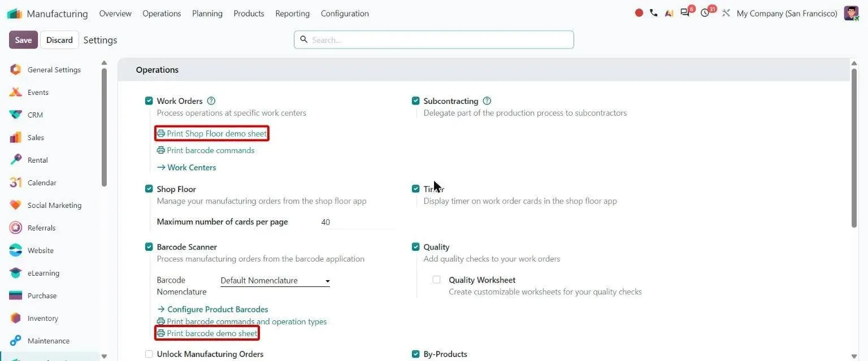The height and width of the screenshot is (361, 868).
Task: Open the Planning menu
Action: click(207, 13)
